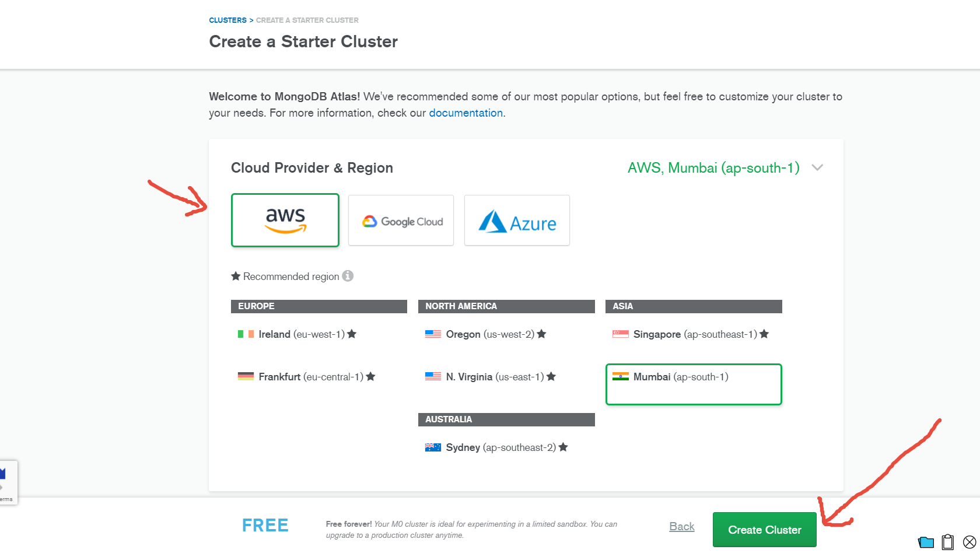Click the Create Cluster button
The height and width of the screenshot is (553, 980).
[x=764, y=530]
